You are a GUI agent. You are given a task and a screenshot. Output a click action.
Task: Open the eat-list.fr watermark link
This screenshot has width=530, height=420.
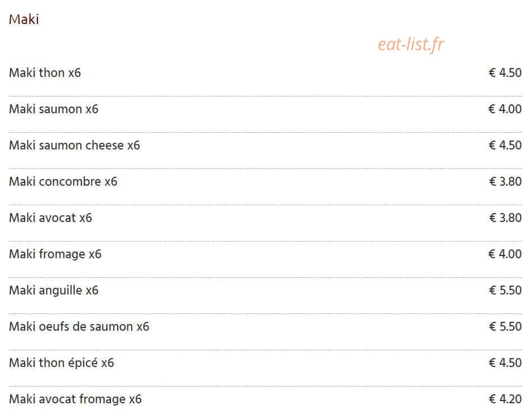click(411, 44)
